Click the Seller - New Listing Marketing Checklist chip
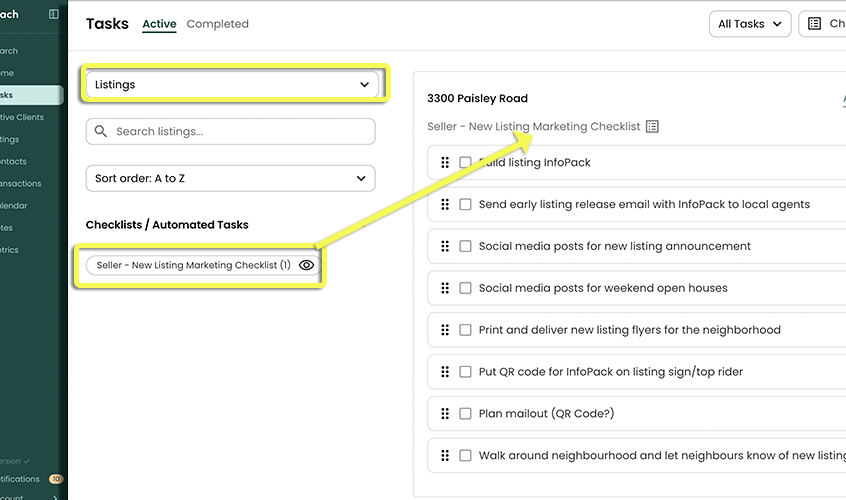Viewport: 846px width, 500px height. pyautogui.click(x=193, y=266)
